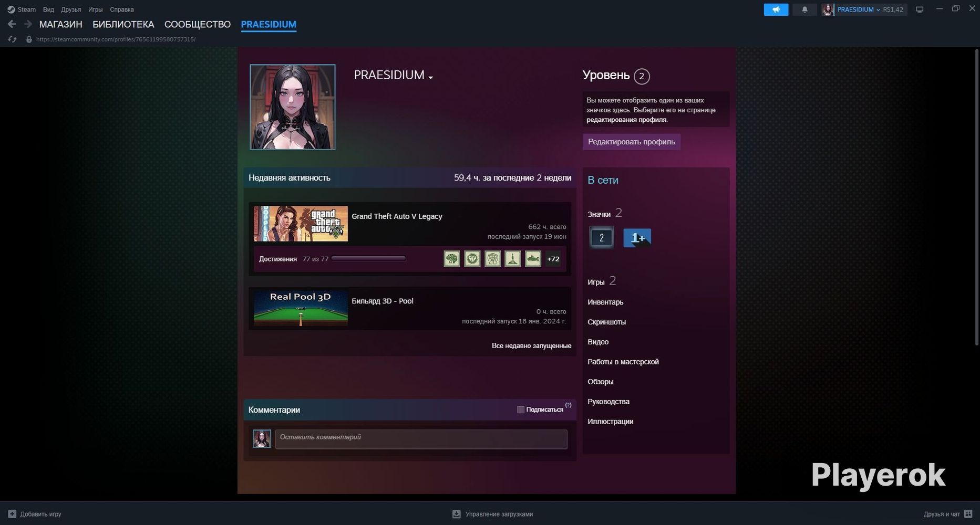This screenshot has width=980, height=525.
Task: Open the Иллюстрации link
Action: pyautogui.click(x=610, y=422)
